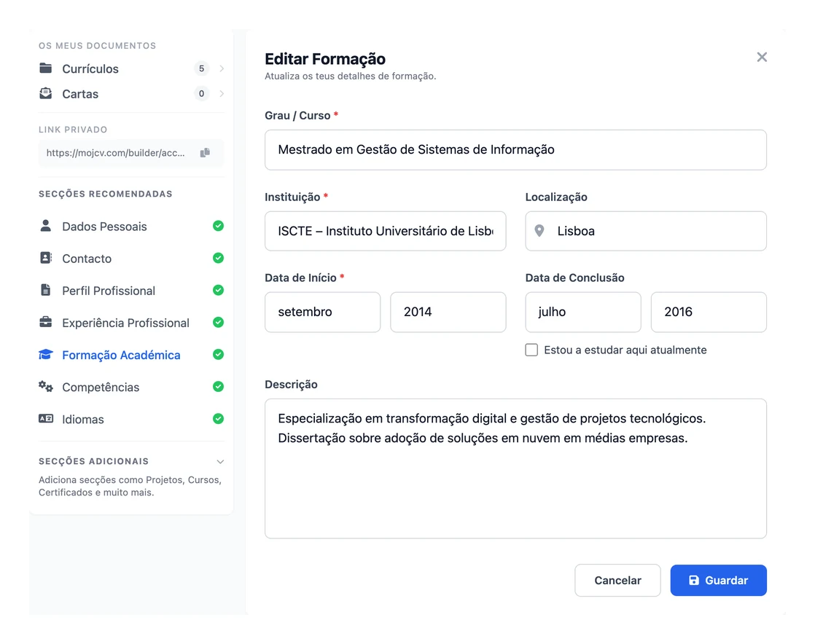The width and height of the screenshot is (815, 644).
Task: Click the Experiência Profissional briefcase icon
Action: pos(46,322)
